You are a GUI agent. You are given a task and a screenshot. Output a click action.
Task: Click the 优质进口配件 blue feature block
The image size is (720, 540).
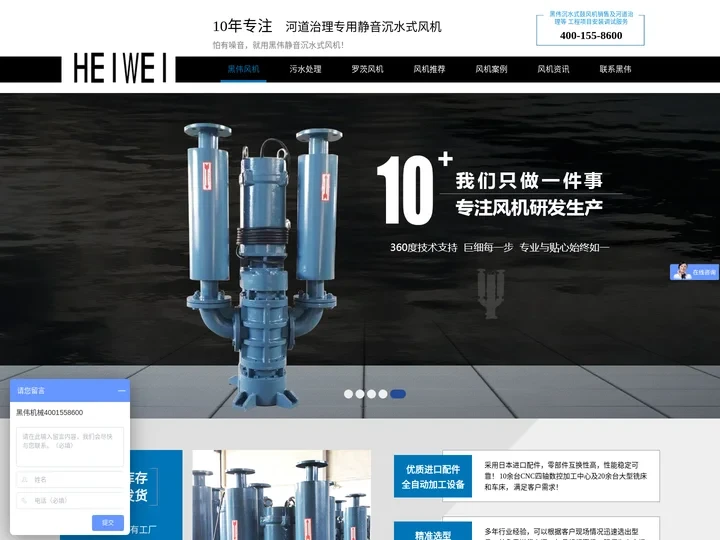click(433, 477)
